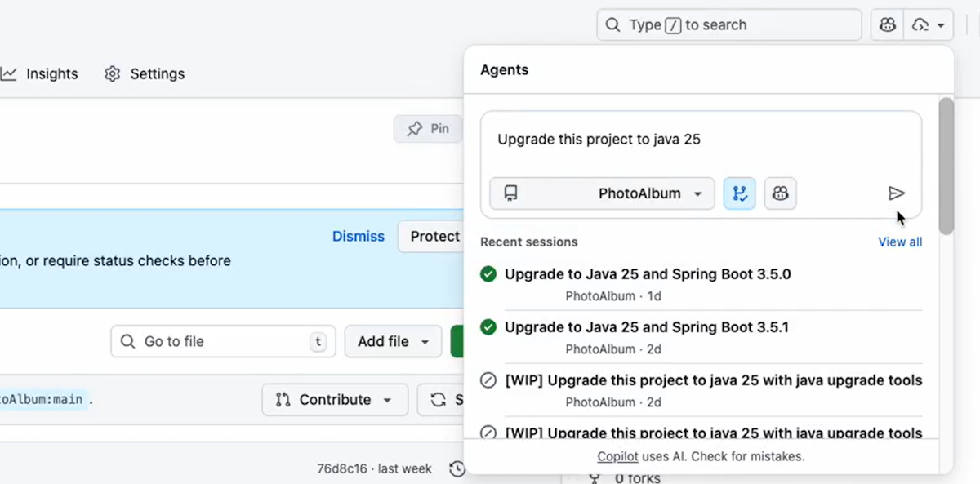
Task: Click the View all sessions link
Action: pos(900,242)
